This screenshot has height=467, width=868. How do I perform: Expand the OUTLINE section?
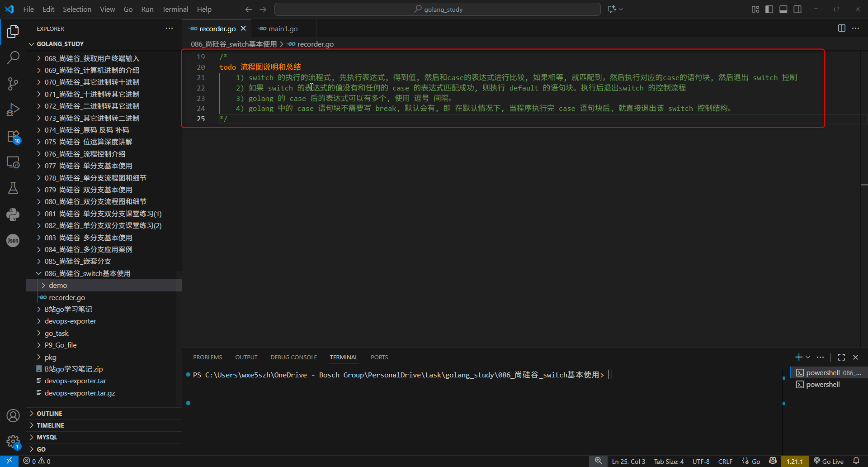(x=104, y=414)
